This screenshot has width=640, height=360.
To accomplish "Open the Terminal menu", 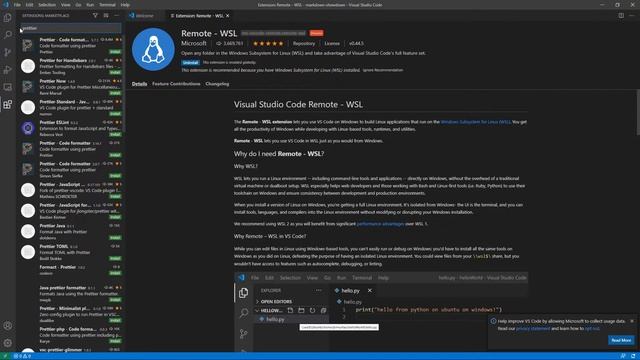I will [107, 5].
